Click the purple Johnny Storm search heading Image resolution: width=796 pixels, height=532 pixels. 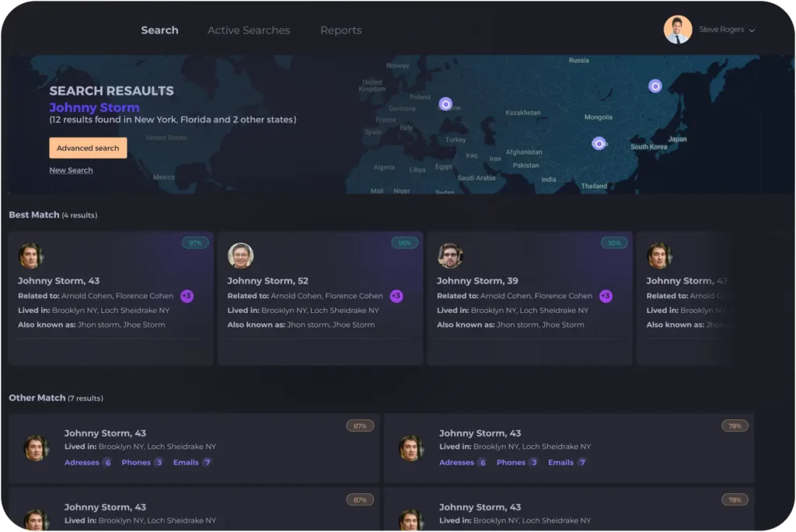point(94,107)
